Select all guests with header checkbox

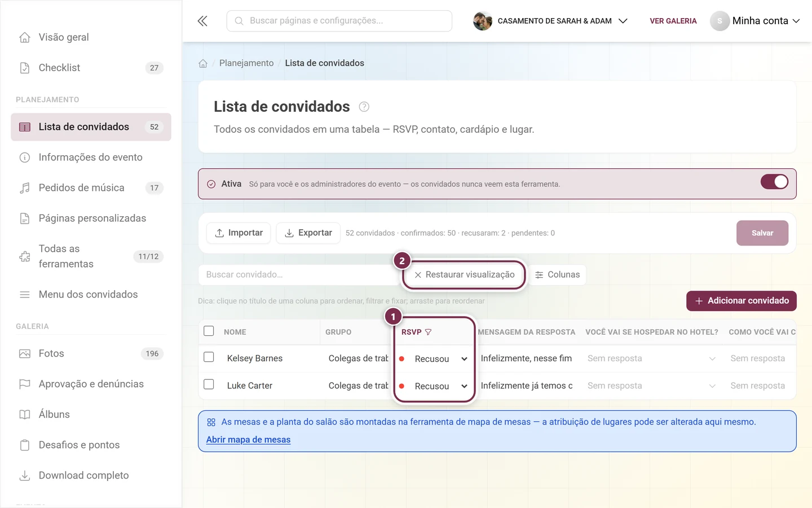209,331
